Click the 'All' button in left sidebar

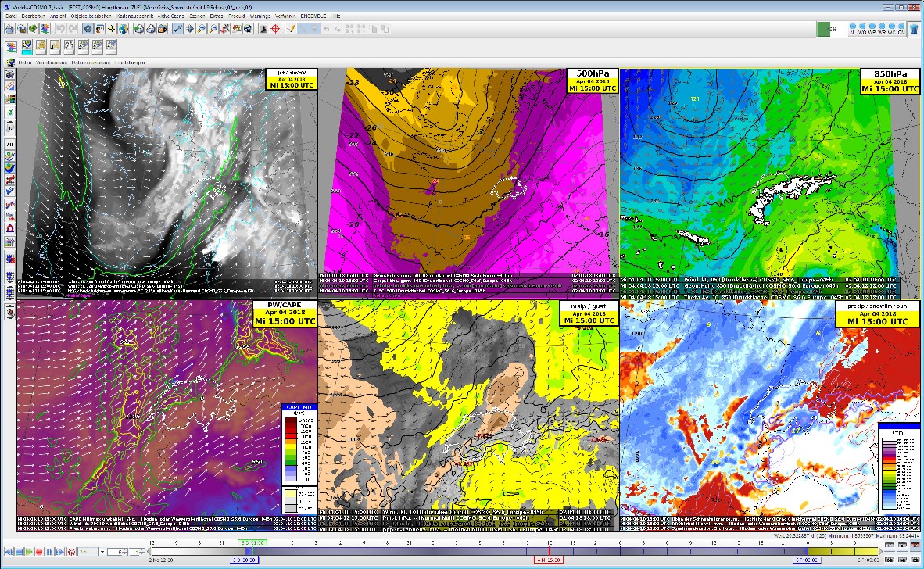(9, 145)
